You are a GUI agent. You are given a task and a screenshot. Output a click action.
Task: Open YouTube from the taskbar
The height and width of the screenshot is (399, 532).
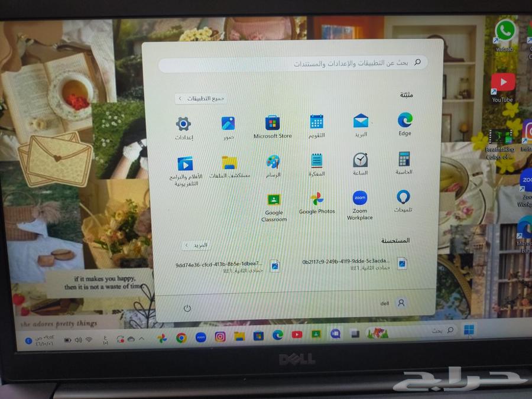tap(297, 335)
